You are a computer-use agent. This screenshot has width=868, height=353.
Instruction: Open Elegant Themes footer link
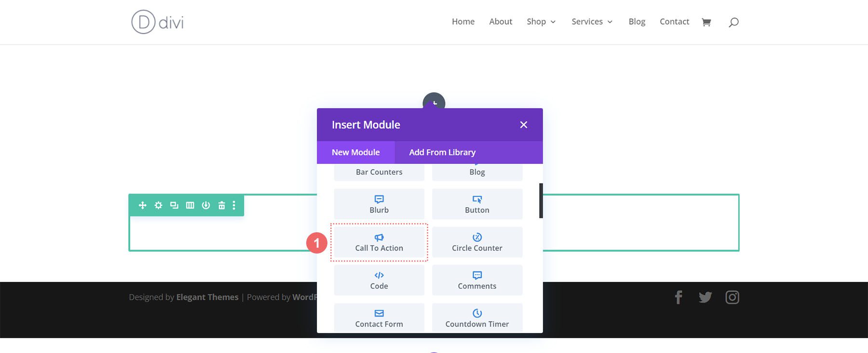(207, 297)
